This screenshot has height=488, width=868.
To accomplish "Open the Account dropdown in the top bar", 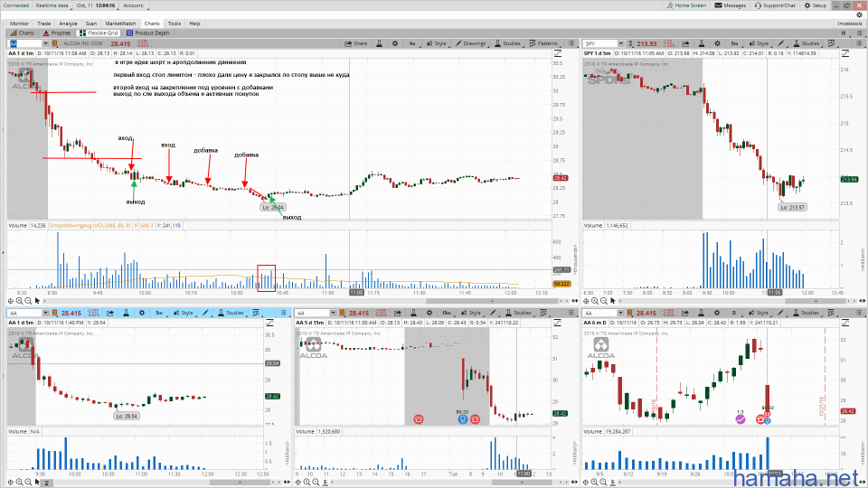I will (x=133, y=5).
